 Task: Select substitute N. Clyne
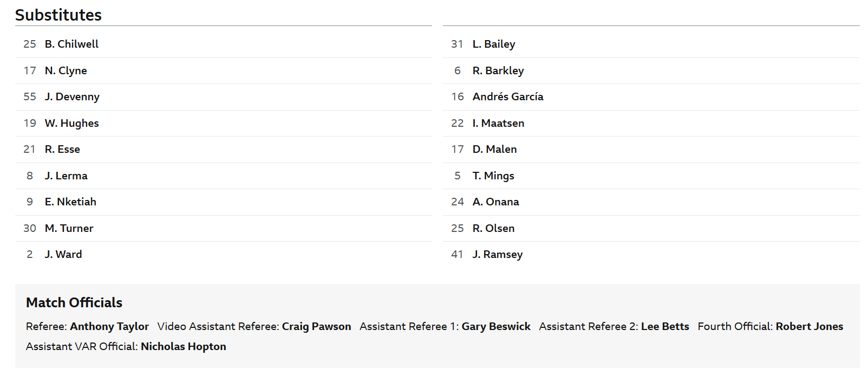66,70
